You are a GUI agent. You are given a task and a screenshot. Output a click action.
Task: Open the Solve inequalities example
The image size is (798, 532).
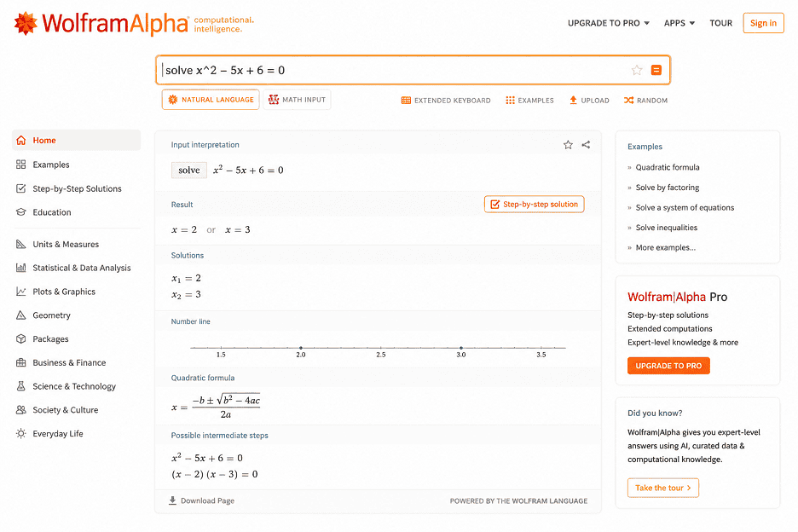pyautogui.click(x=666, y=228)
